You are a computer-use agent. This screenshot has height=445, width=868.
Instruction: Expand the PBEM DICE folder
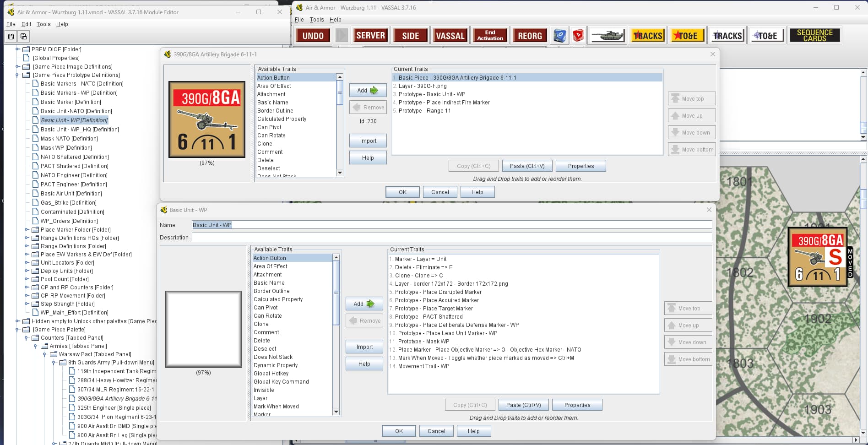click(x=17, y=49)
